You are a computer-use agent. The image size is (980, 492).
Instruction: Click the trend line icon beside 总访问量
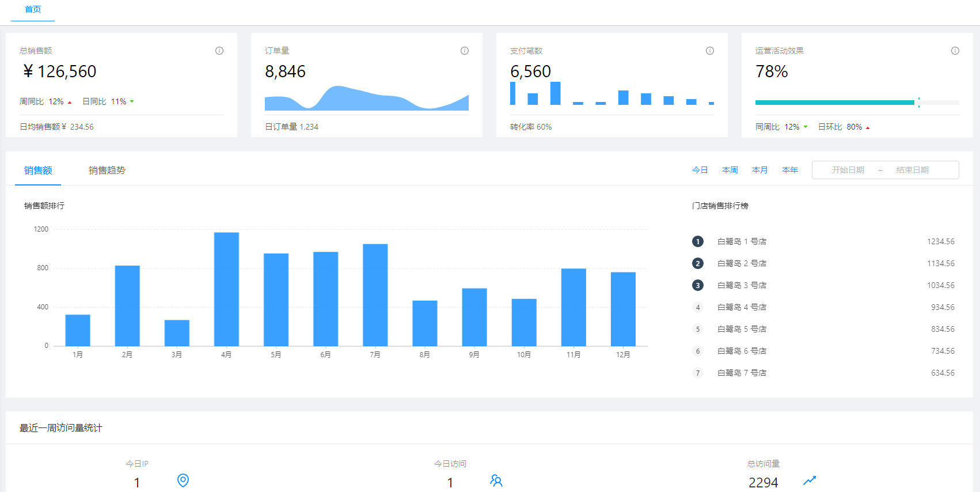pos(810,480)
